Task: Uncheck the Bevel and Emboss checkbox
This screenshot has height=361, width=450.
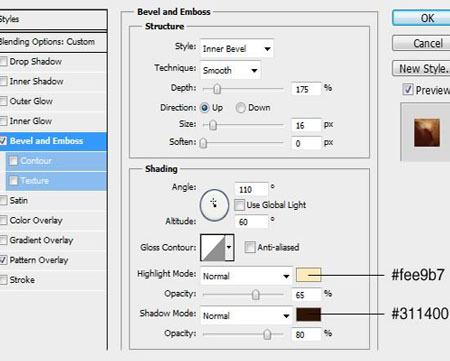Action: click(x=3, y=141)
